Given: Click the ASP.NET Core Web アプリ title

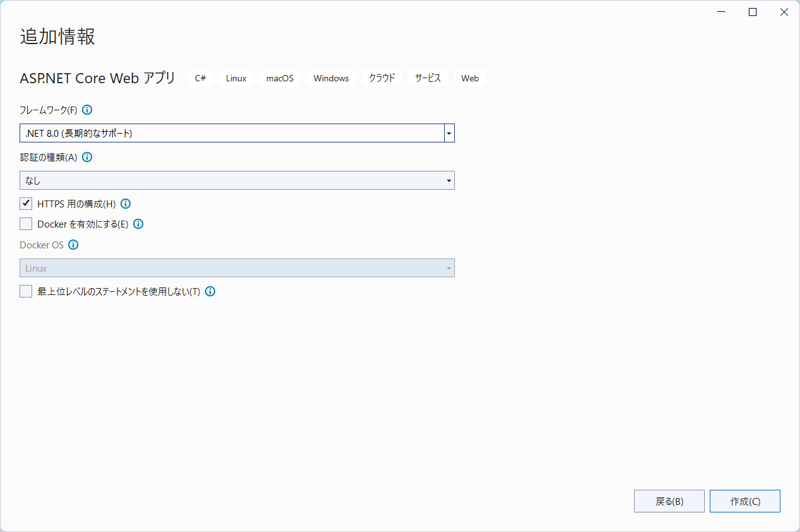Looking at the screenshot, I should point(98,78).
